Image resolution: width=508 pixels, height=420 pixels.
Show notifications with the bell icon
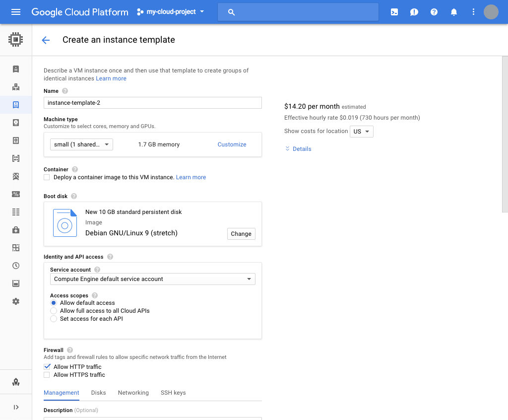coord(454,12)
